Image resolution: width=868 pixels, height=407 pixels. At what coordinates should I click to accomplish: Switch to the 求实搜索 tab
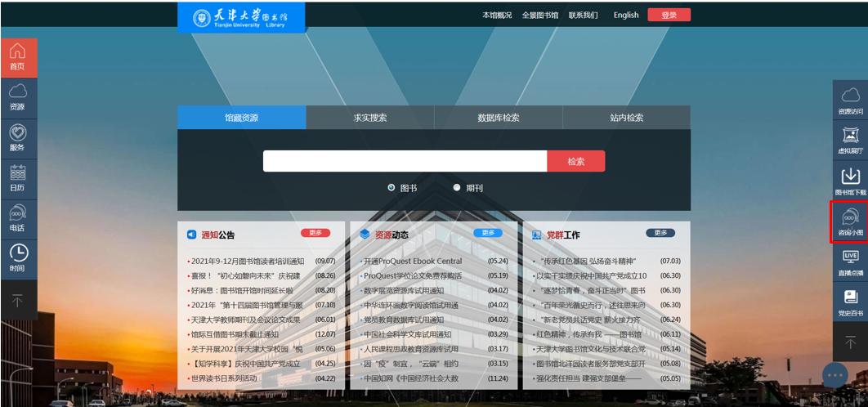pos(369,118)
